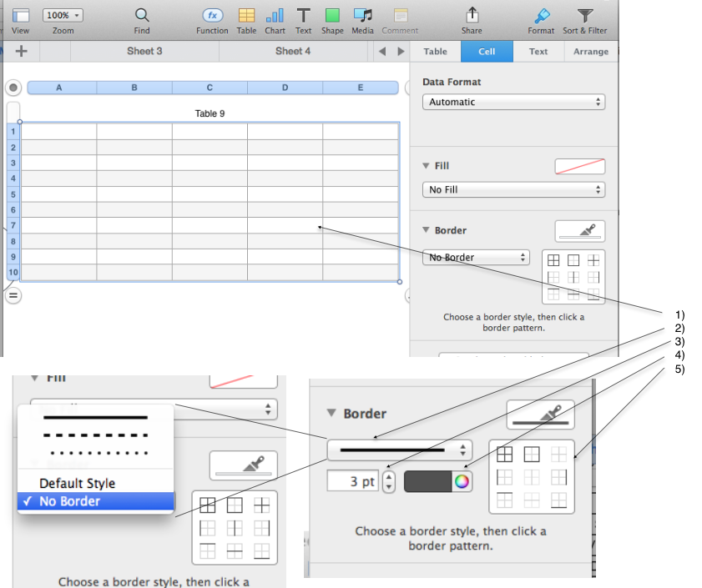Click the border color swatch
702x588 pixels.
429,481
